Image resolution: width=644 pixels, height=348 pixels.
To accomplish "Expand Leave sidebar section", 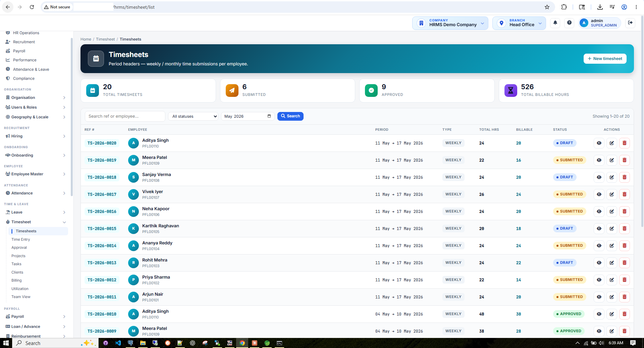I will (x=36, y=212).
